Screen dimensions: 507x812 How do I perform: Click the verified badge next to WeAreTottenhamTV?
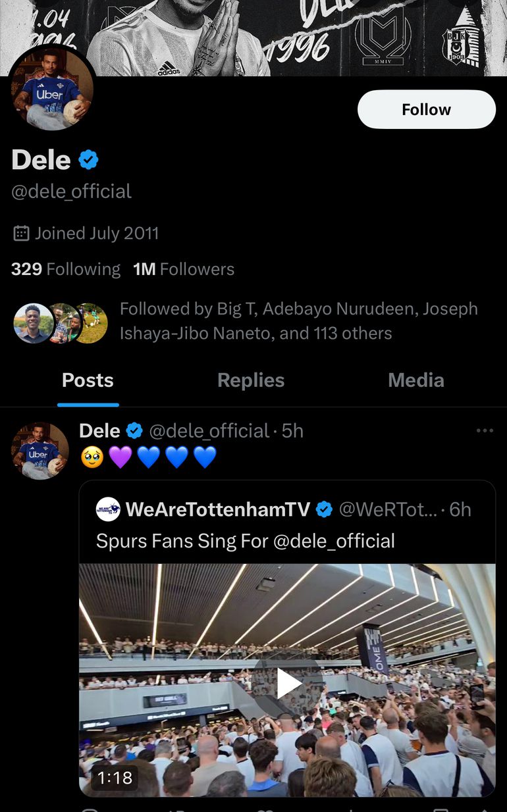point(324,509)
